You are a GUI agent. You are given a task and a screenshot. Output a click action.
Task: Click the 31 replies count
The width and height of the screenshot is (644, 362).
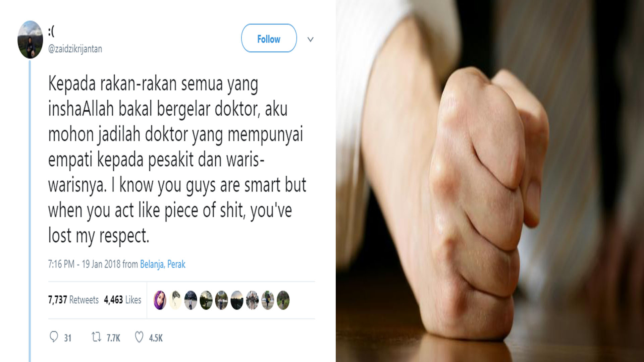pyautogui.click(x=68, y=338)
